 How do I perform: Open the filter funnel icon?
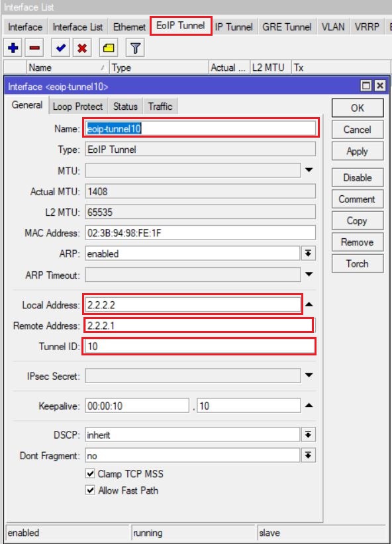tap(135, 48)
